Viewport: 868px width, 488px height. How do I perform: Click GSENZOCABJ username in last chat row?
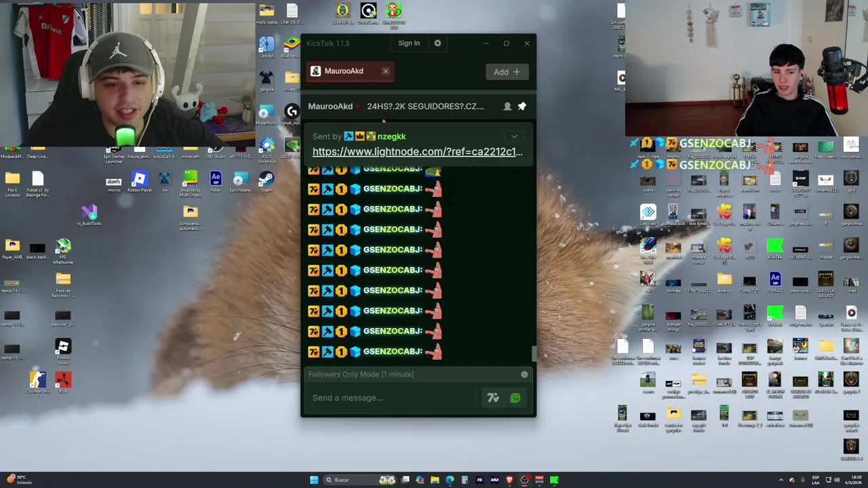click(393, 351)
